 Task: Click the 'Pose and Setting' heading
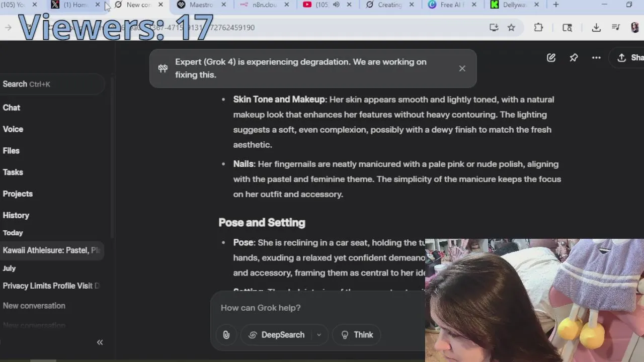point(262,223)
